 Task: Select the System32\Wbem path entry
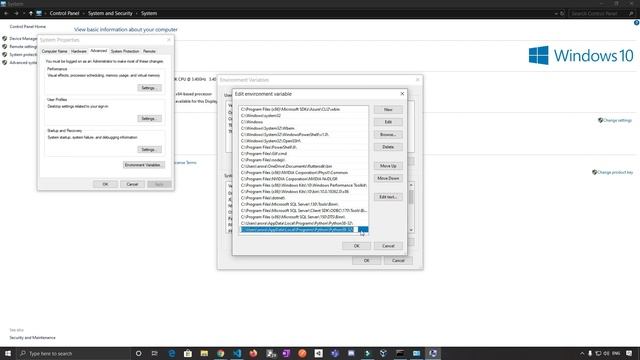[304, 129]
